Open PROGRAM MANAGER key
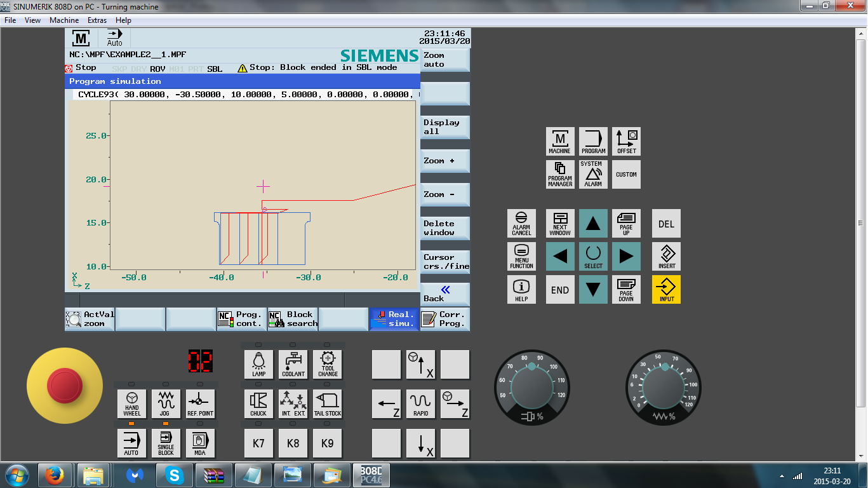The width and height of the screenshot is (868, 488). [x=560, y=174]
